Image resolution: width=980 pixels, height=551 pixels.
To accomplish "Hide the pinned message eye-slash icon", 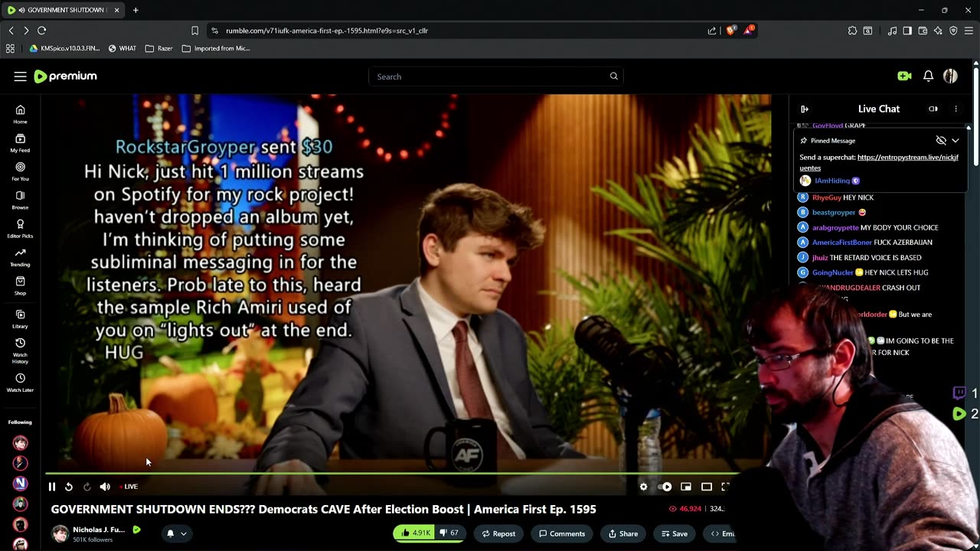I will pos(941,141).
